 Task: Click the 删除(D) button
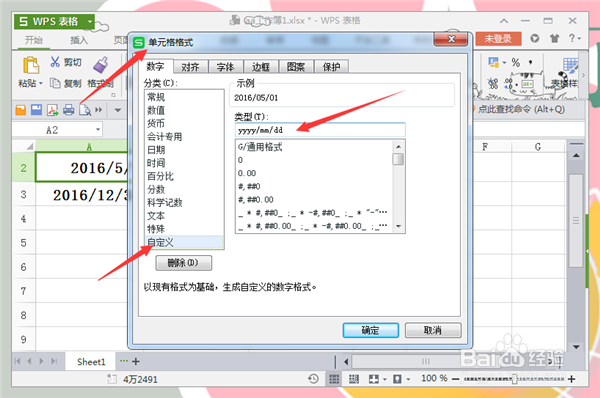click(183, 263)
